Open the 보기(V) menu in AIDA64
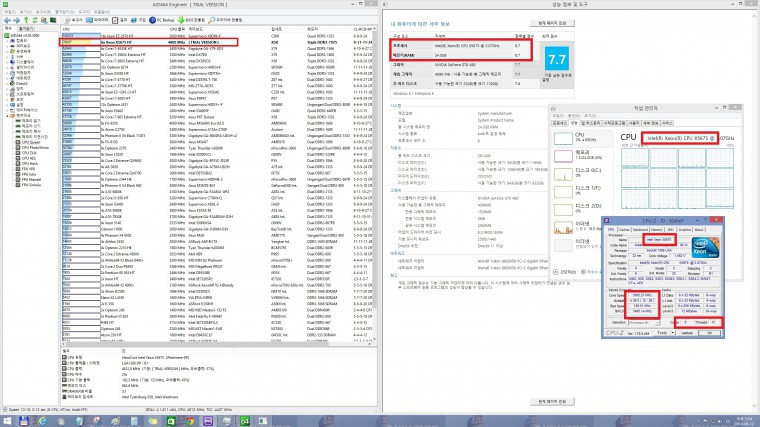The height and width of the screenshot is (427, 760). (26, 12)
